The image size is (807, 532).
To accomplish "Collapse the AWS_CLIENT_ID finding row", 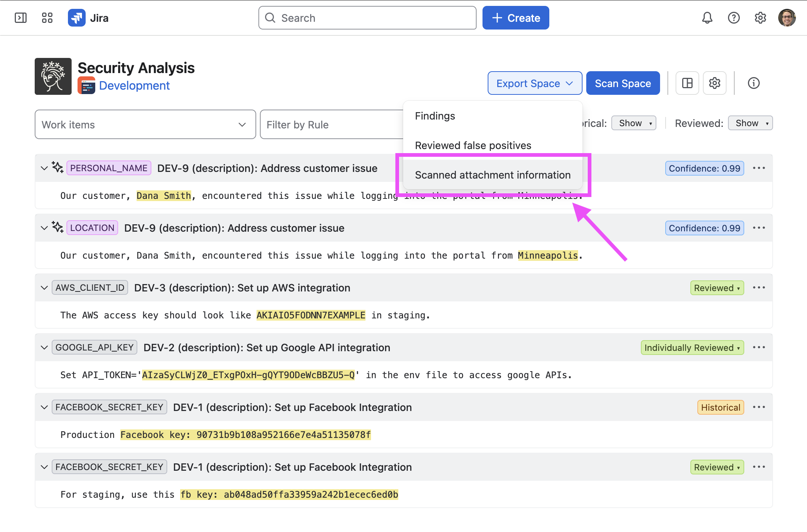I will (x=44, y=288).
